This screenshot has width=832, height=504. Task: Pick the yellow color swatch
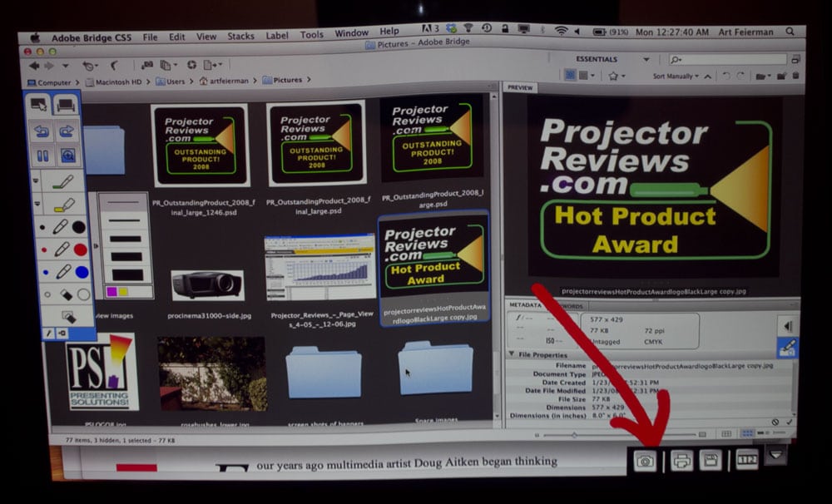pyautogui.click(x=123, y=292)
